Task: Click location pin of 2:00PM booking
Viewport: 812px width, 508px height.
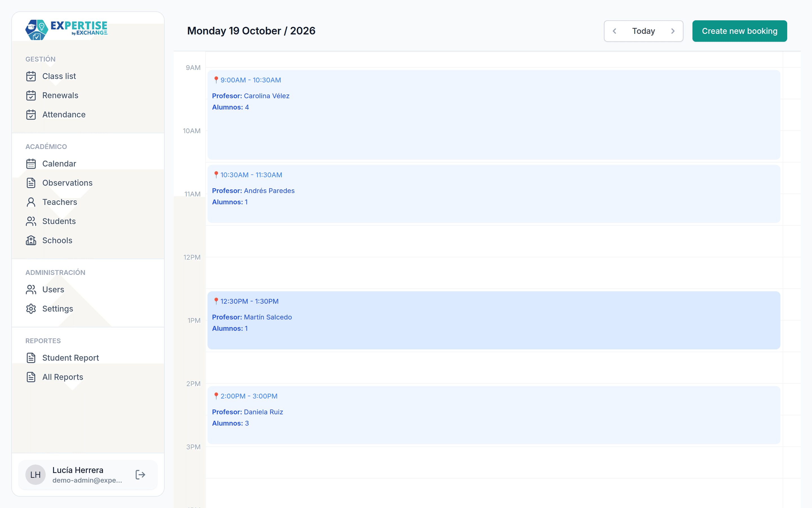Action: [x=216, y=396]
